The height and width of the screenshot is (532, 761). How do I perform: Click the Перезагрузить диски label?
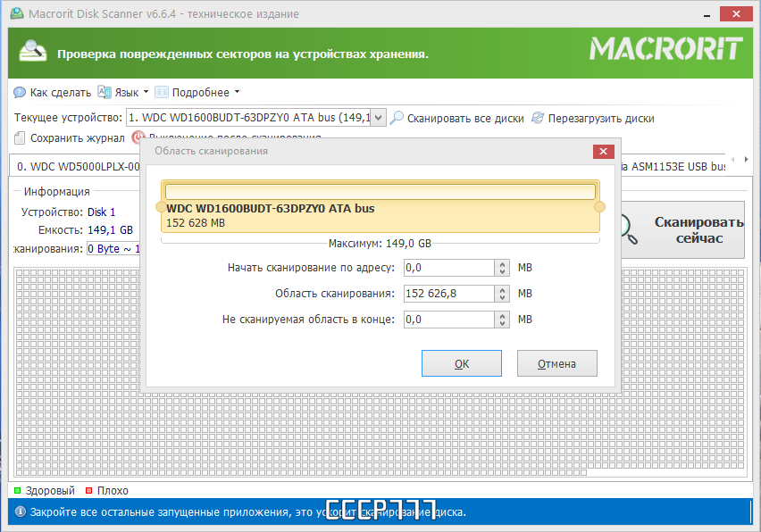coord(601,119)
